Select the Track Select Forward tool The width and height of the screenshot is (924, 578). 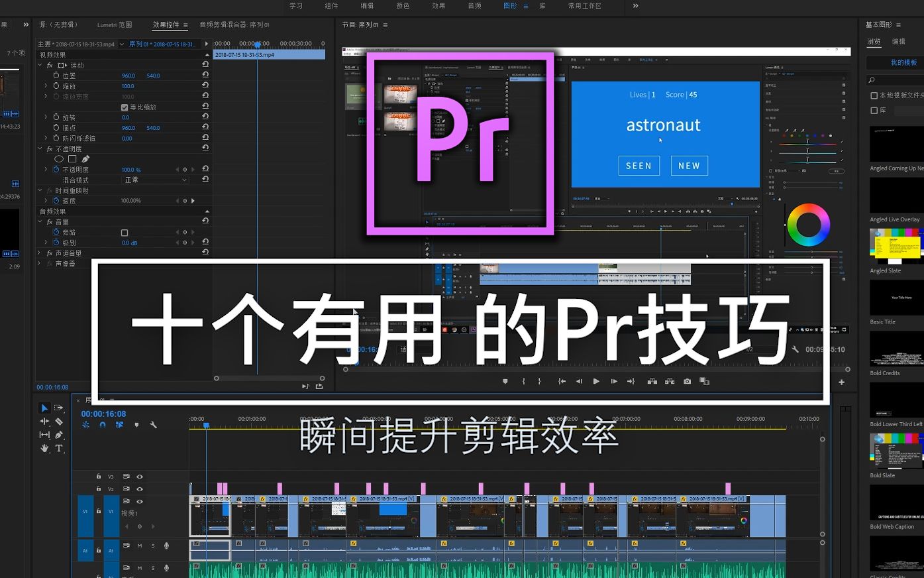[x=59, y=408]
